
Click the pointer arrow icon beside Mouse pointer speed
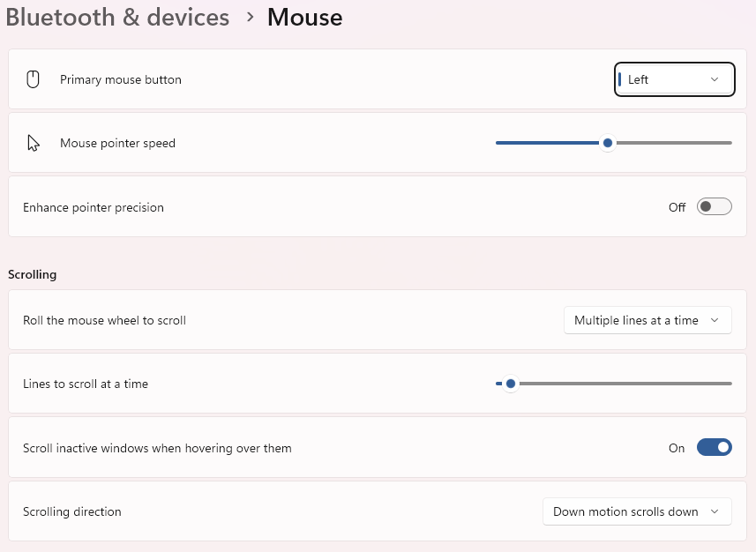(x=34, y=143)
